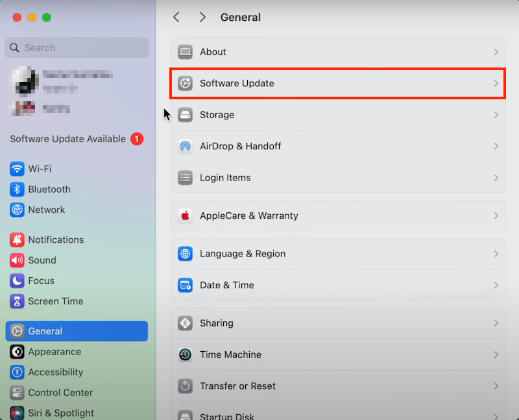This screenshot has width=519, height=420.
Task: Select the Appearance icon in the sidebar
Action: pos(18,351)
